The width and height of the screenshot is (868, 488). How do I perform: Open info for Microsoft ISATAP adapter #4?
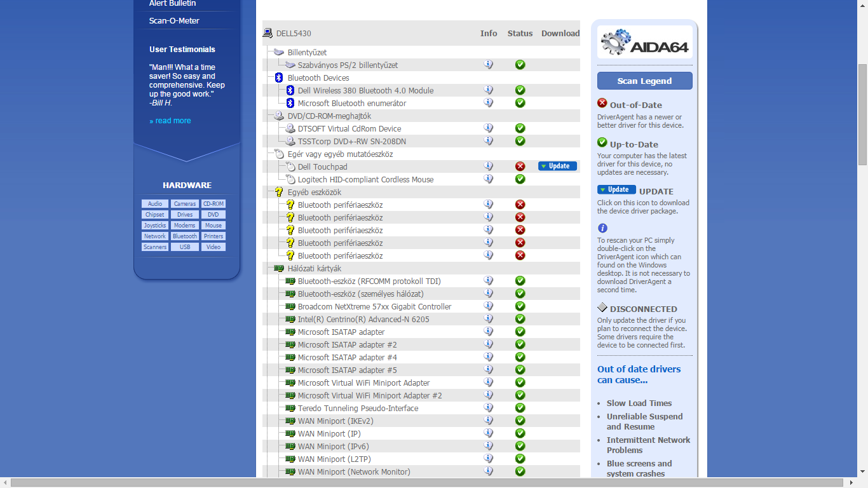[x=489, y=356]
